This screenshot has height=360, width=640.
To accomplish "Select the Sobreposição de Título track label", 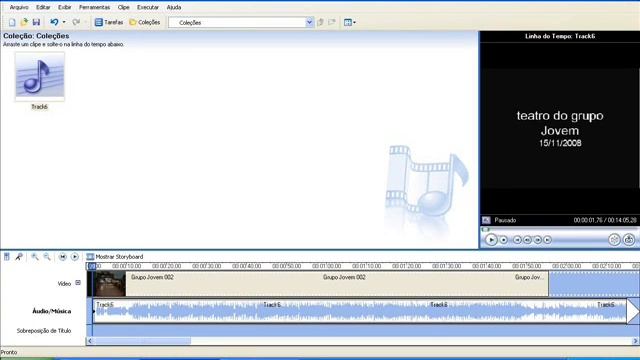I will [x=44, y=331].
